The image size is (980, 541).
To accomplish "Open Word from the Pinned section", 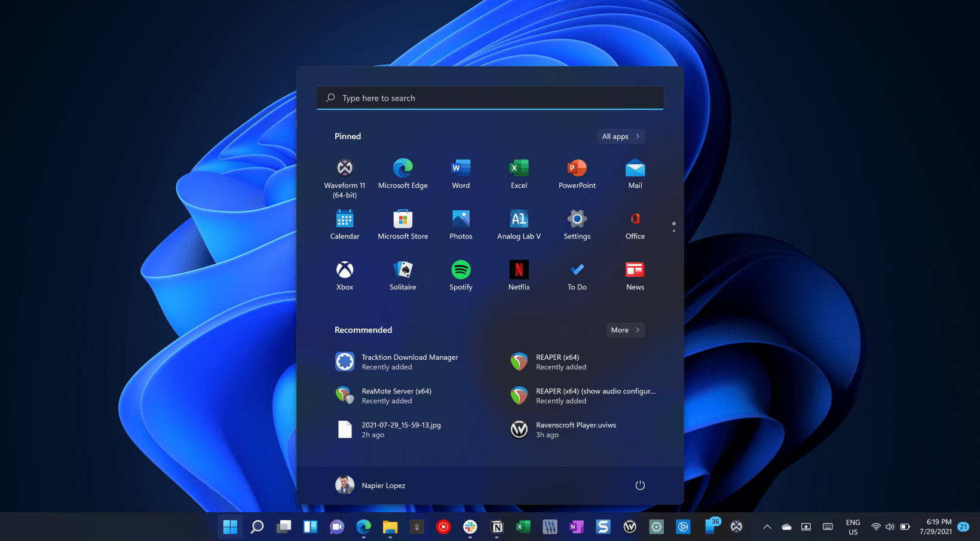I will pyautogui.click(x=461, y=174).
